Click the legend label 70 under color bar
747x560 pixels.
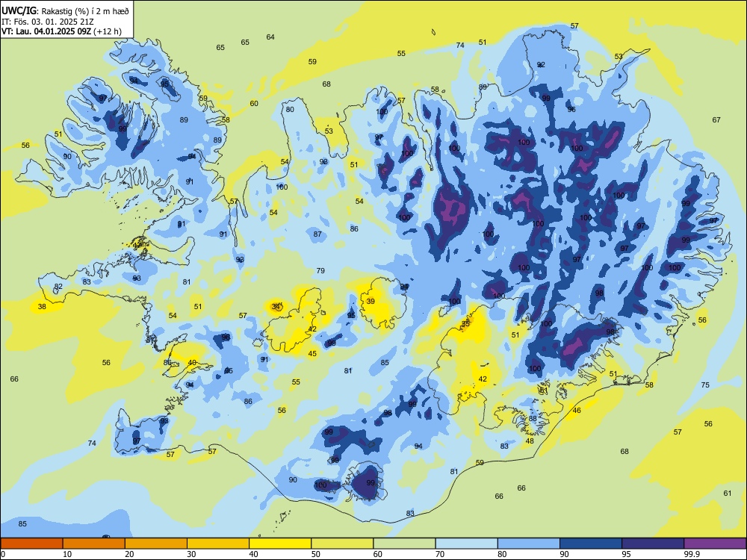coord(440,554)
